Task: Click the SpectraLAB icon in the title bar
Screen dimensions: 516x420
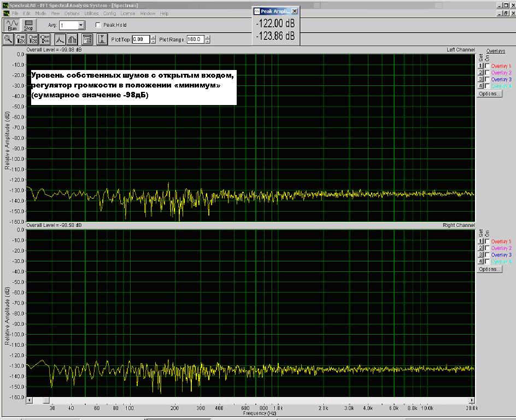Action: coord(5,5)
